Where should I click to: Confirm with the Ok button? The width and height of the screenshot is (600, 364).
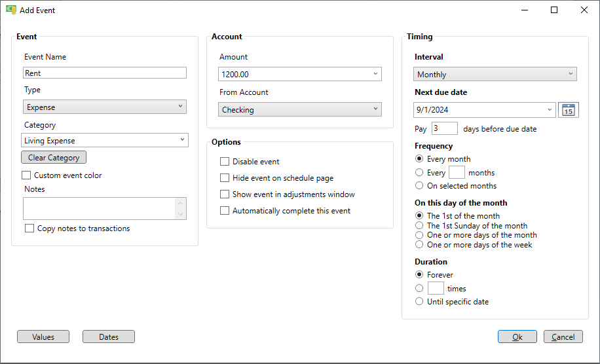[517, 337]
